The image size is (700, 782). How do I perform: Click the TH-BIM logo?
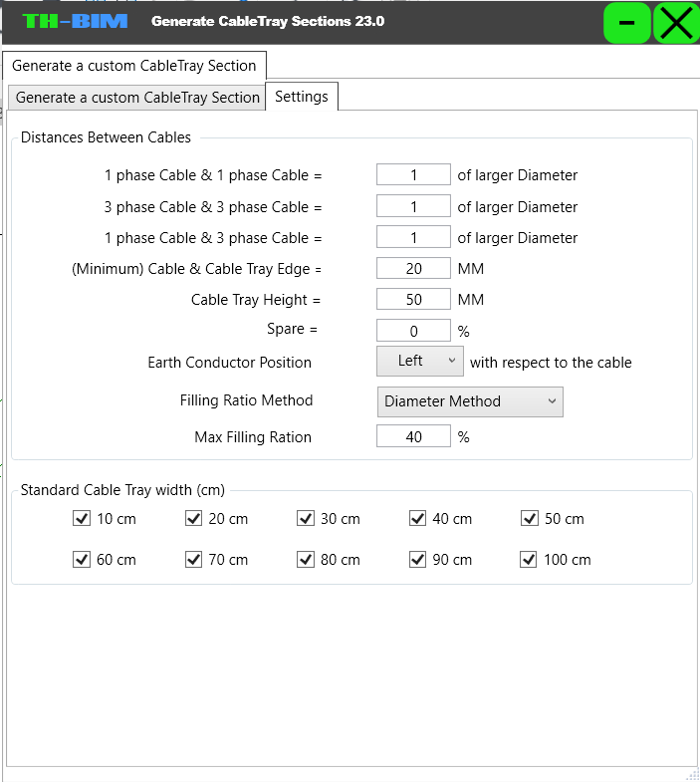[76, 21]
